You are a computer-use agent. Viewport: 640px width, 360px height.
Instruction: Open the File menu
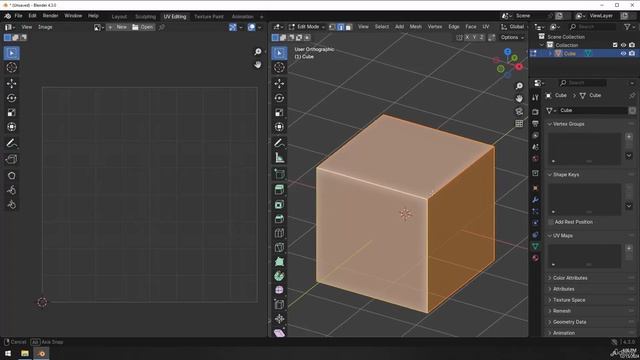point(18,16)
